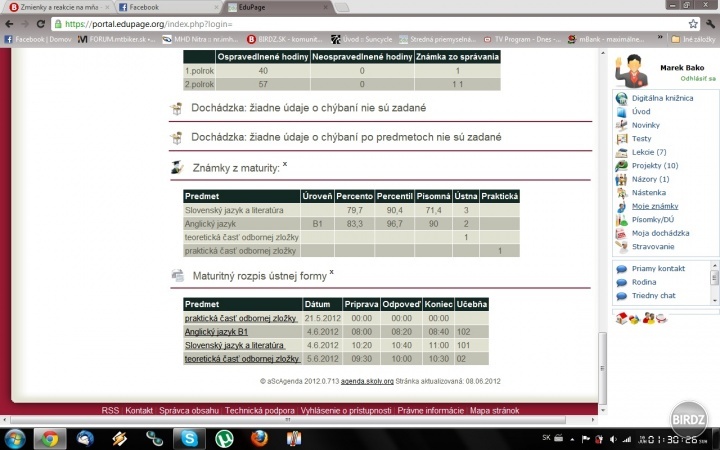
Task: Open FORUM.mtbiker.sk bookmark
Action: point(117,39)
